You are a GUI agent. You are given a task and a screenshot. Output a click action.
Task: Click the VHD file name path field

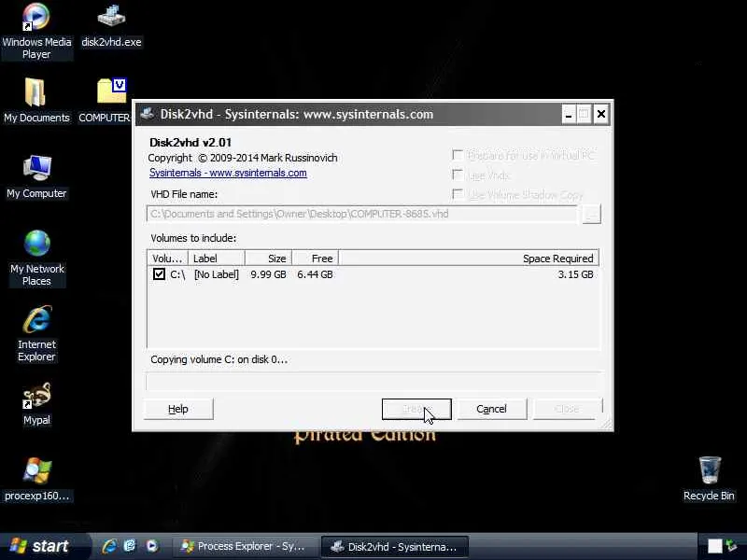coord(362,214)
